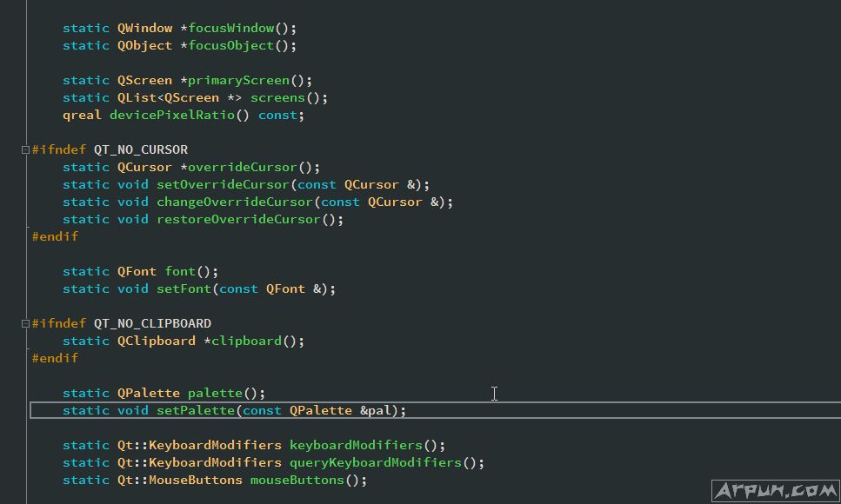Click the queryKeyboardModifiers function name
This screenshot has width=841, height=504.
[x=376, y=462]
